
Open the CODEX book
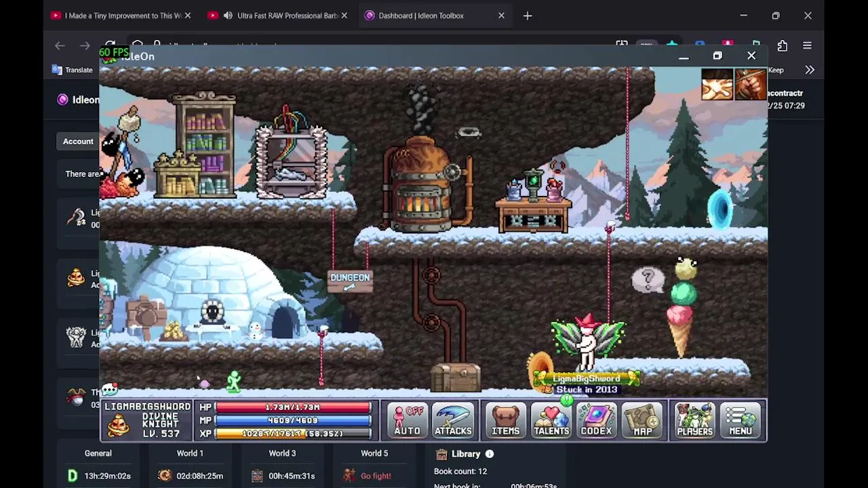[x=596, y=421]
